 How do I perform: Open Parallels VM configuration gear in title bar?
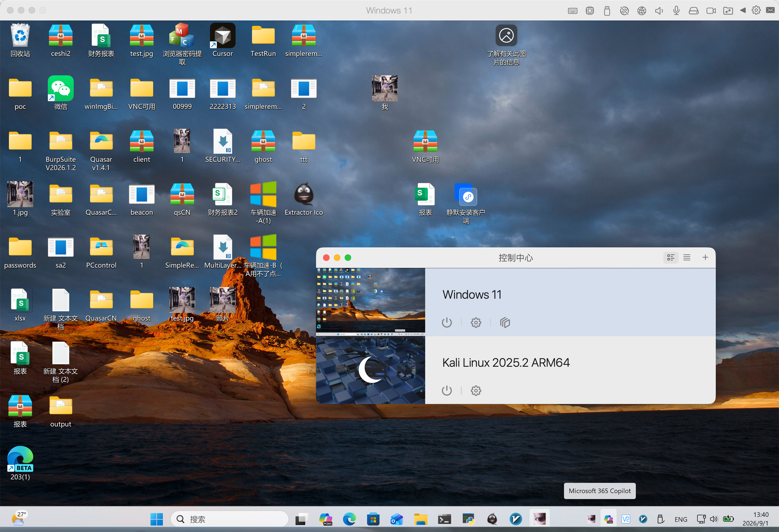[756, 10]
